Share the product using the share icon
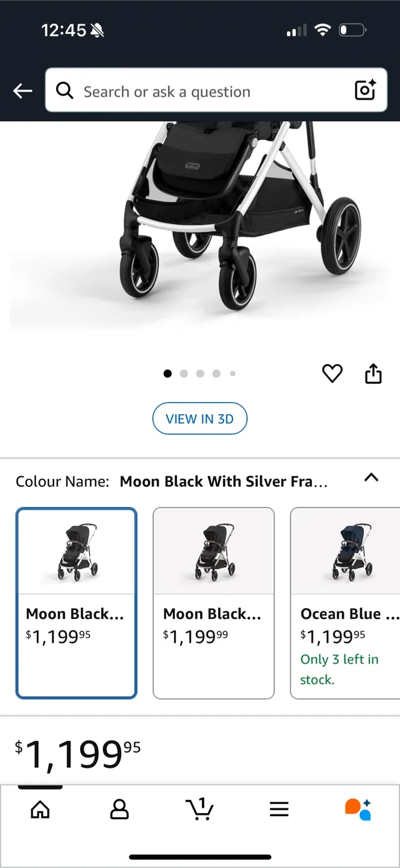This screenshot has width=400, height=868. pyautogui.click(x=373, y=373)
